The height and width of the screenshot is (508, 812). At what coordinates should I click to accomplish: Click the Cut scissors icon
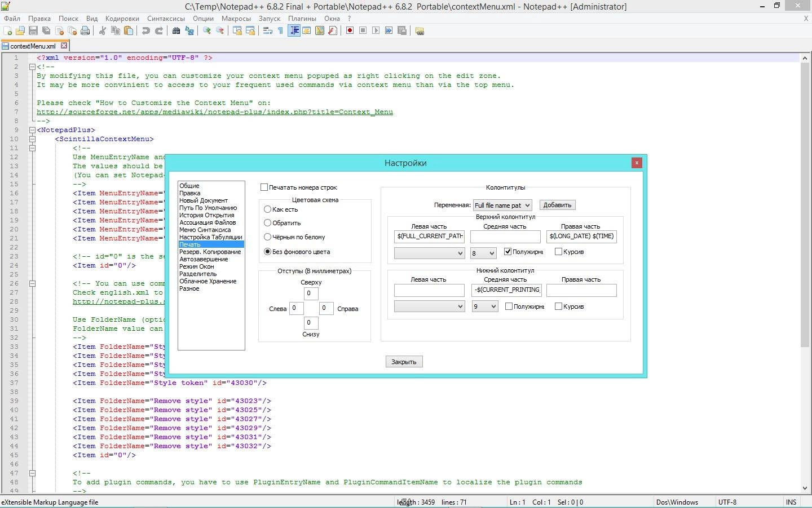click(x=103, y=30)
